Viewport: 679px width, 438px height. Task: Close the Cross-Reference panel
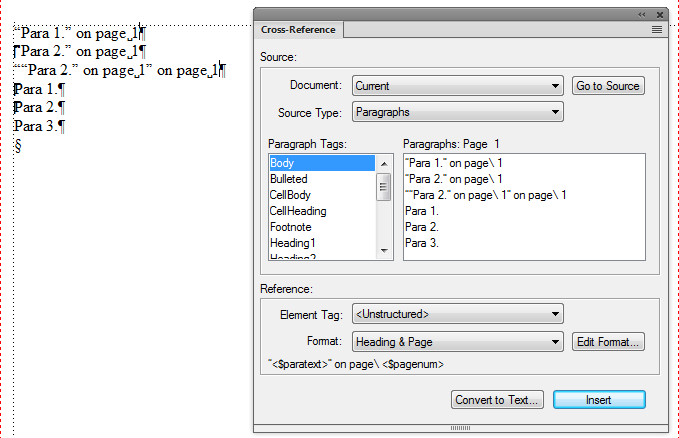(660, 14)
